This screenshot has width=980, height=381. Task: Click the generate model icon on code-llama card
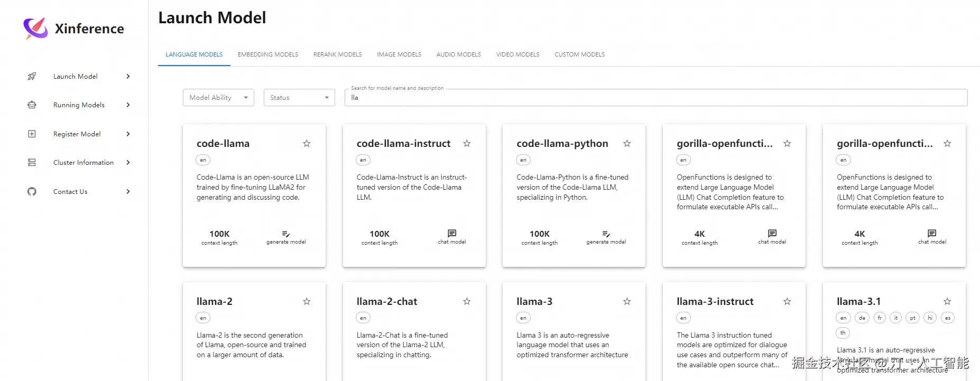tap(286, 234)
